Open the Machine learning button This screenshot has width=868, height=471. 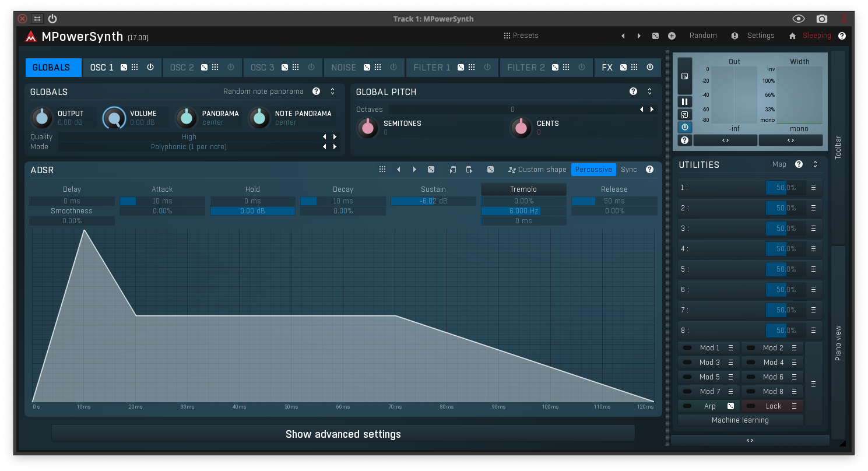[740, 420]
